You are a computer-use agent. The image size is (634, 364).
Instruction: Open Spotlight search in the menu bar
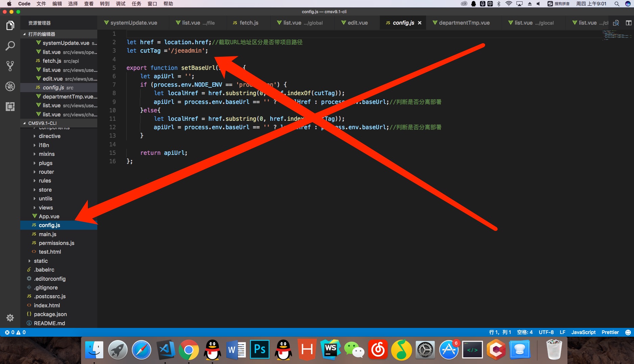point(617,4)
